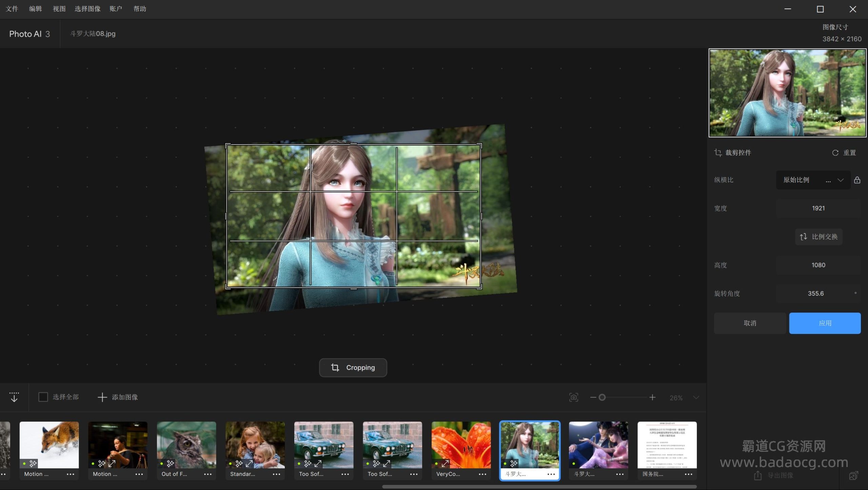Click the upscale arrow icon on Standar... thumbnail
This screenshot has height=490, width=868.
pos(249,463)
